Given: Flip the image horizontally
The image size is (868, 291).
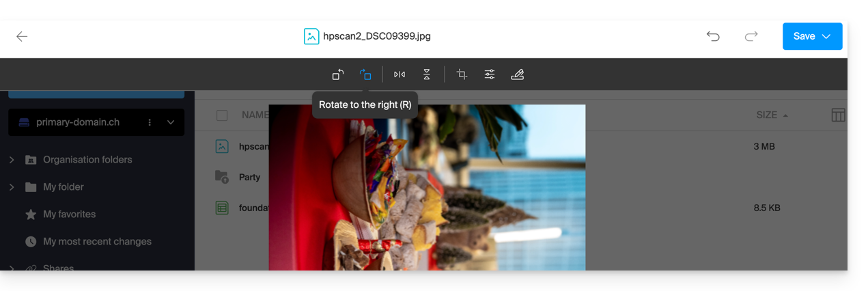Looking at the screenshot, I should coord(400,74).
